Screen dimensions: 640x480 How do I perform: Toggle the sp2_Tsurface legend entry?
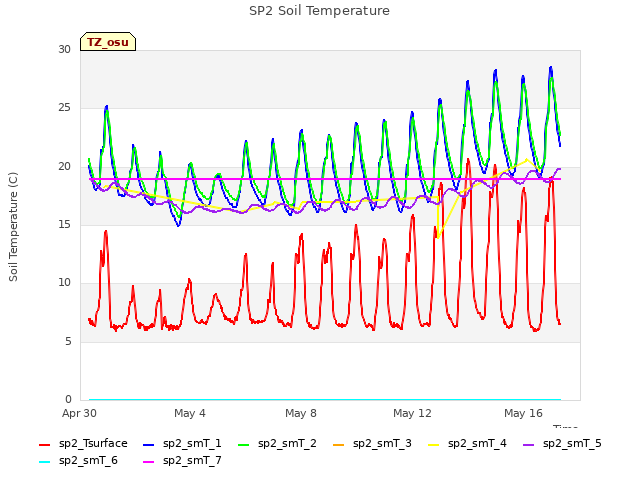(x=83, y=444)
